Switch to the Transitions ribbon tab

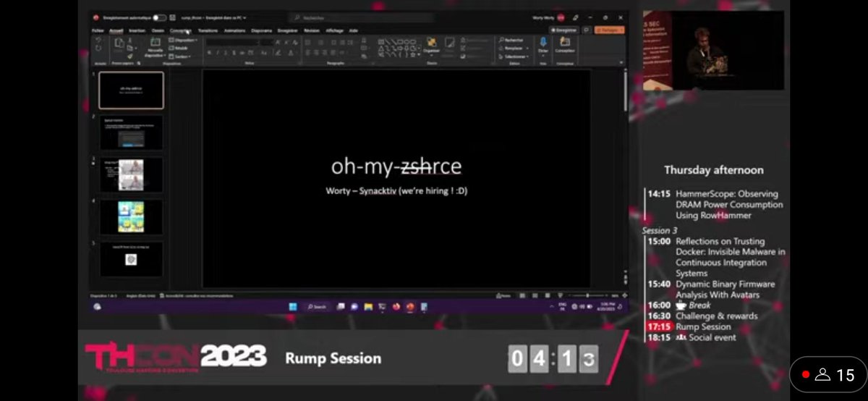pos(208,30)
